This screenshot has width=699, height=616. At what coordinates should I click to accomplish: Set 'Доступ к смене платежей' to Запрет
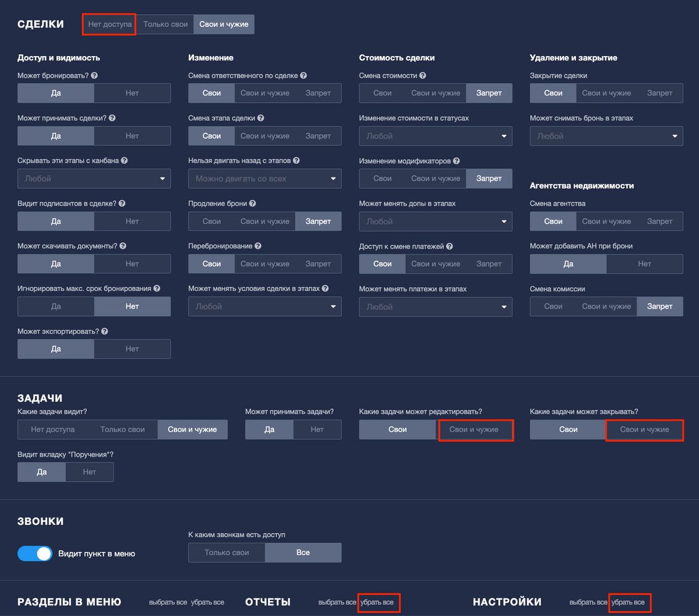[488, 264]
